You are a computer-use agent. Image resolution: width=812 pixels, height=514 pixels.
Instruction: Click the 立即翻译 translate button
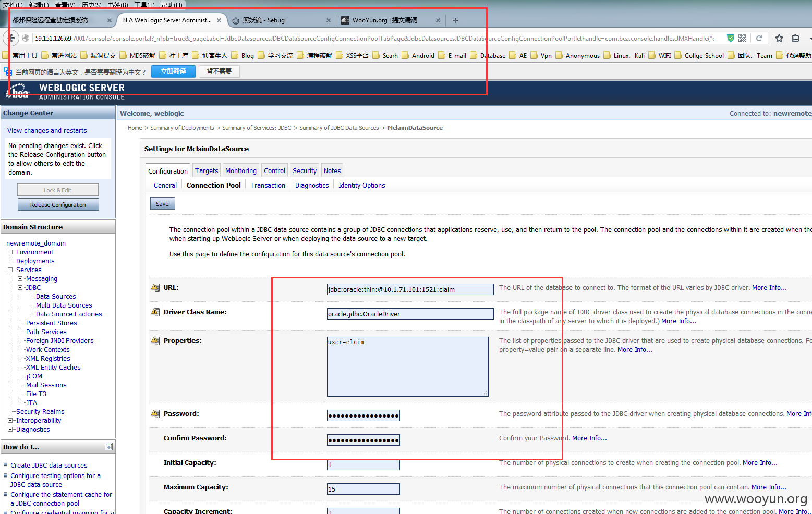pyautogui.click(x=173, y=71)
